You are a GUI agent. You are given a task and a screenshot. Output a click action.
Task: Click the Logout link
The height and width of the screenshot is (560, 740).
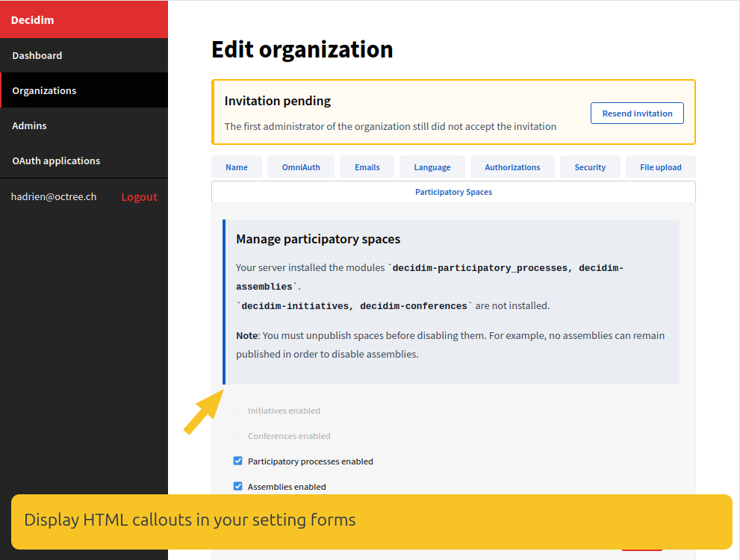coord(139,196)
